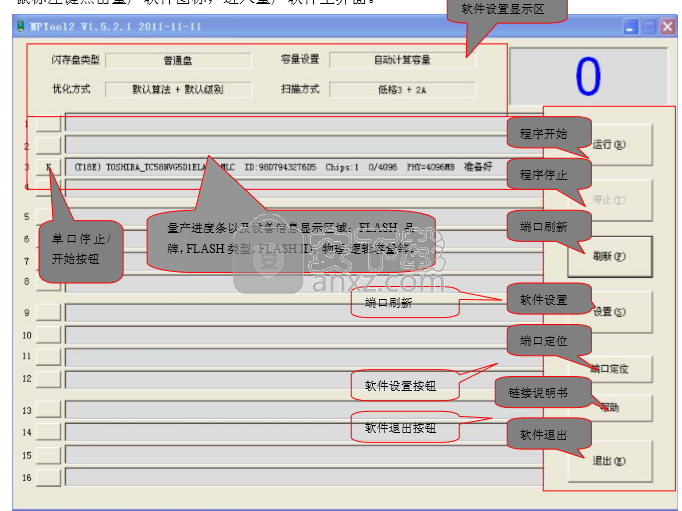Open the 帮助 help button
This screenshot has height=511, width=682.
(610, 407)
